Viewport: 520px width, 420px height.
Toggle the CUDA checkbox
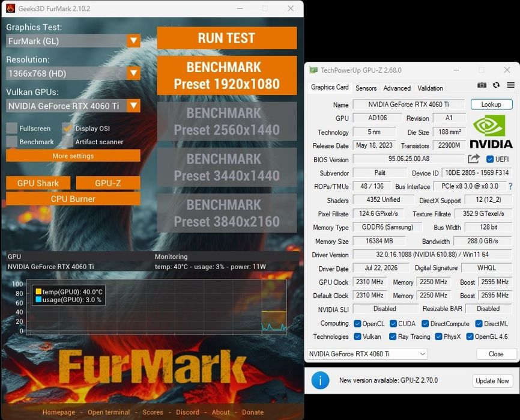[393, 323]
